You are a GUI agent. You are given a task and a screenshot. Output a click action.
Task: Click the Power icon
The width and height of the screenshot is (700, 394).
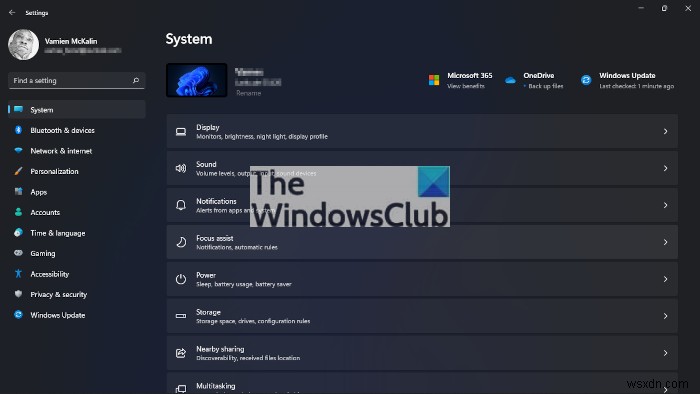click(x=181, y=279)
